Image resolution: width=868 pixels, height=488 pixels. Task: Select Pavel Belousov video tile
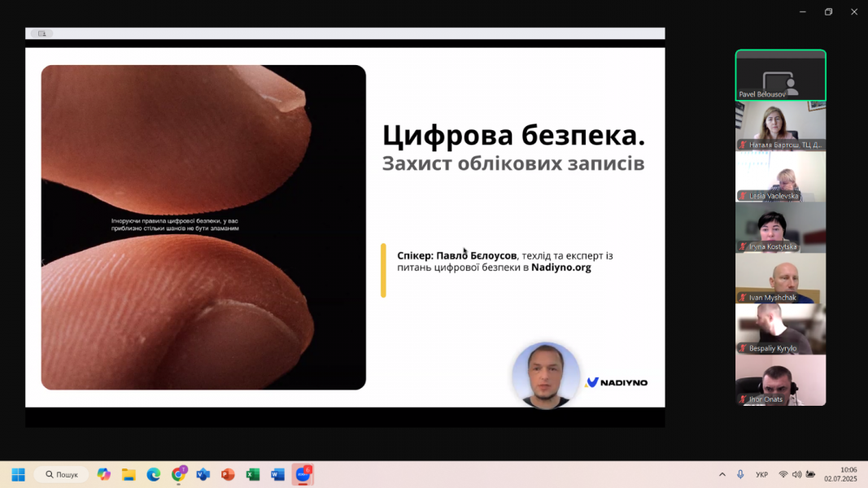[x=780, y=76]
